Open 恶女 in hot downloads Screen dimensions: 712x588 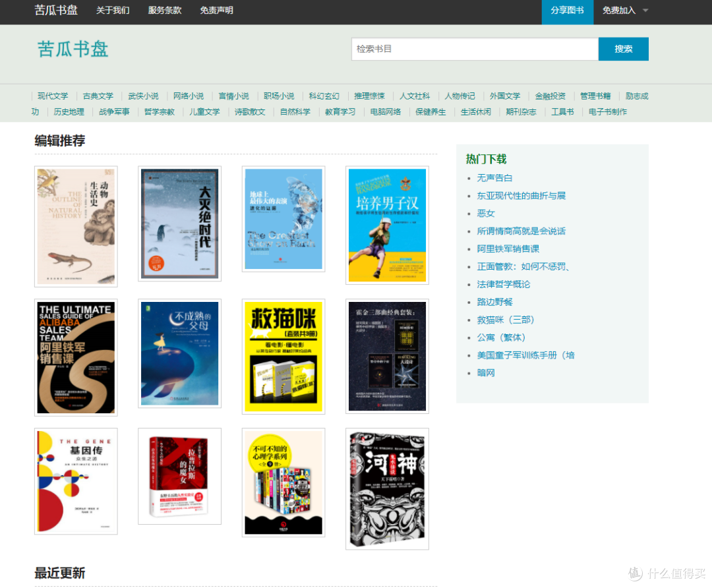pos(485,214)
